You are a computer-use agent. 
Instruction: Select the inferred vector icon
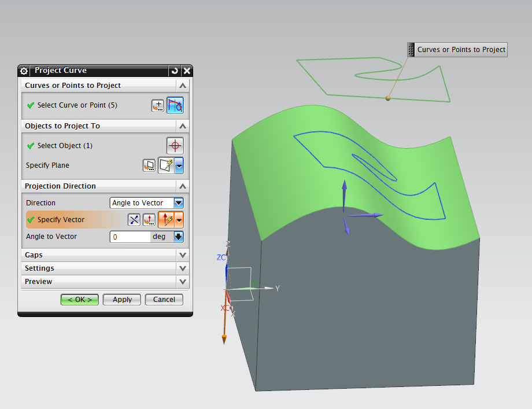(x=167, y=220)
